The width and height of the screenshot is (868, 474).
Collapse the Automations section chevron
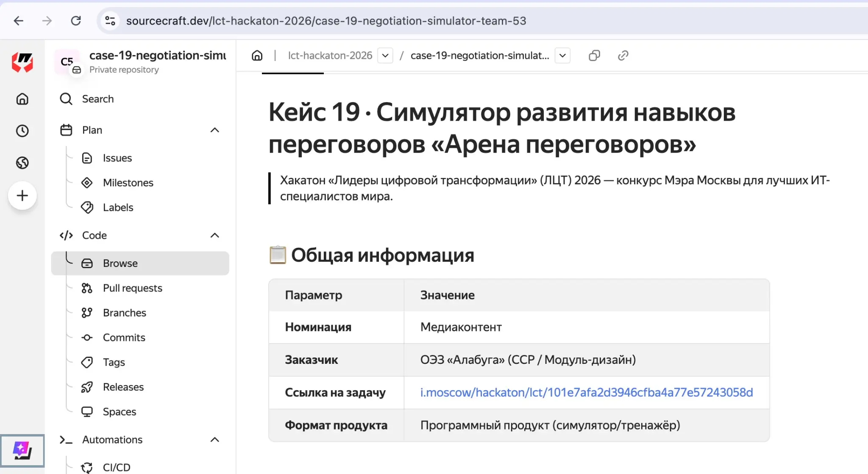215,440
